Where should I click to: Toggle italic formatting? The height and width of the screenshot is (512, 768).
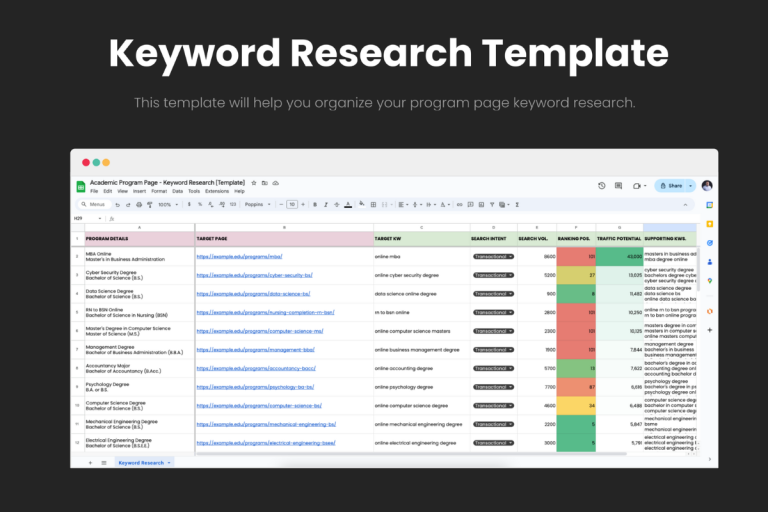(326, 205)
